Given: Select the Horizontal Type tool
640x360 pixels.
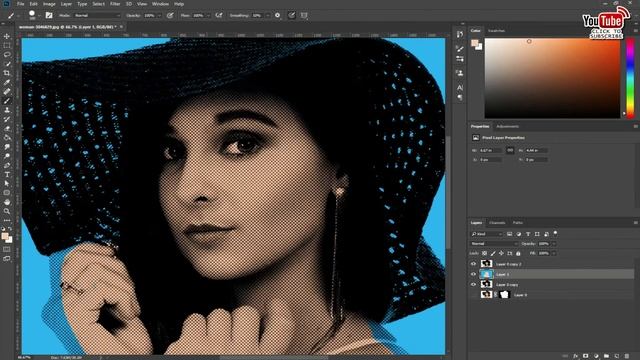Looking at the screenshot, I should click(7, 175).
